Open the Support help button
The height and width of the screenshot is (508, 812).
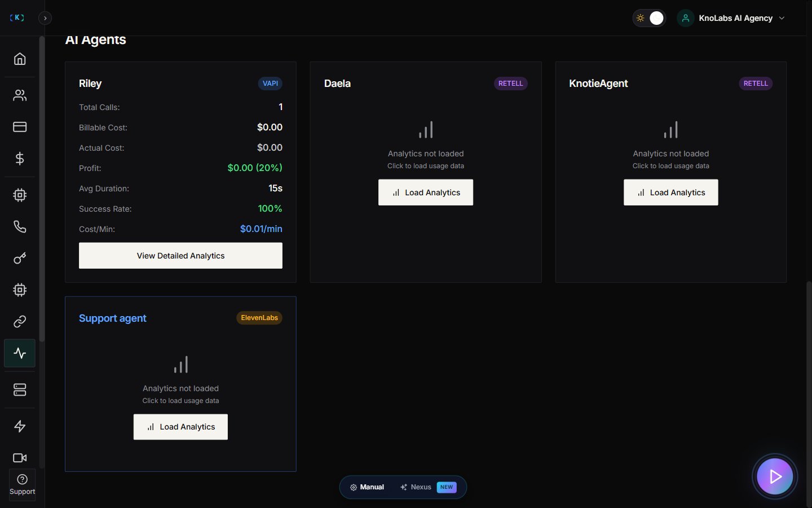click(23, 485)
